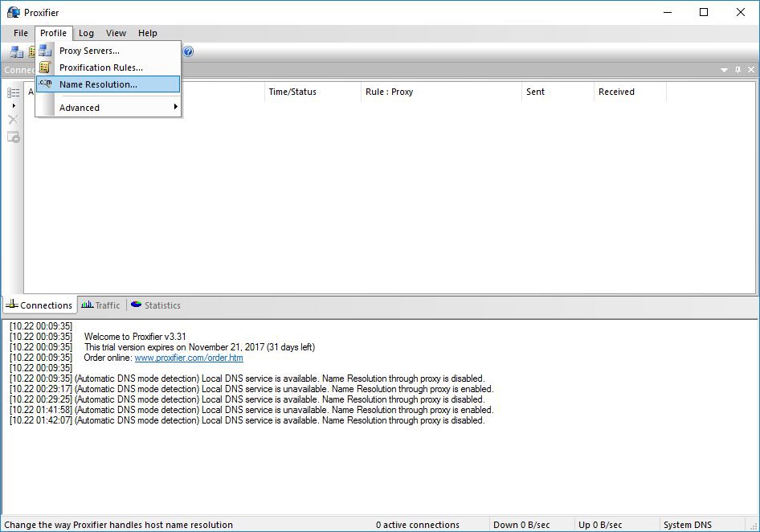Click the 00:29:25 DNS available log line
760x532 pixels.
coord(247,399)
